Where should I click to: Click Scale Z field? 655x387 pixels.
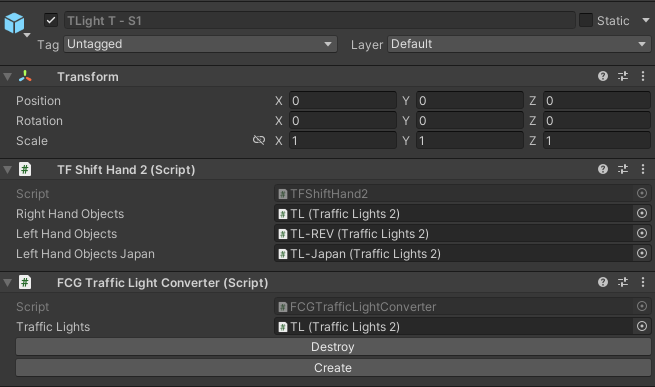point(597,141)
